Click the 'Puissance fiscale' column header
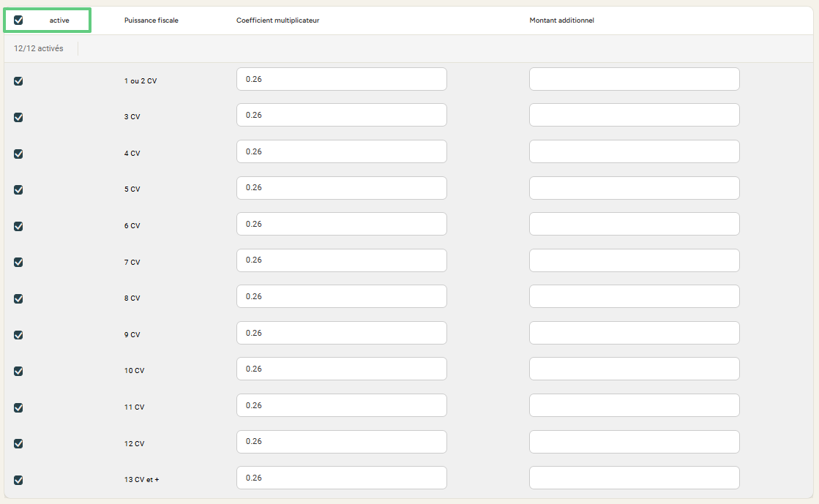Screen dimensions: 819x504 pyautogui.click(x=151, y=20)
